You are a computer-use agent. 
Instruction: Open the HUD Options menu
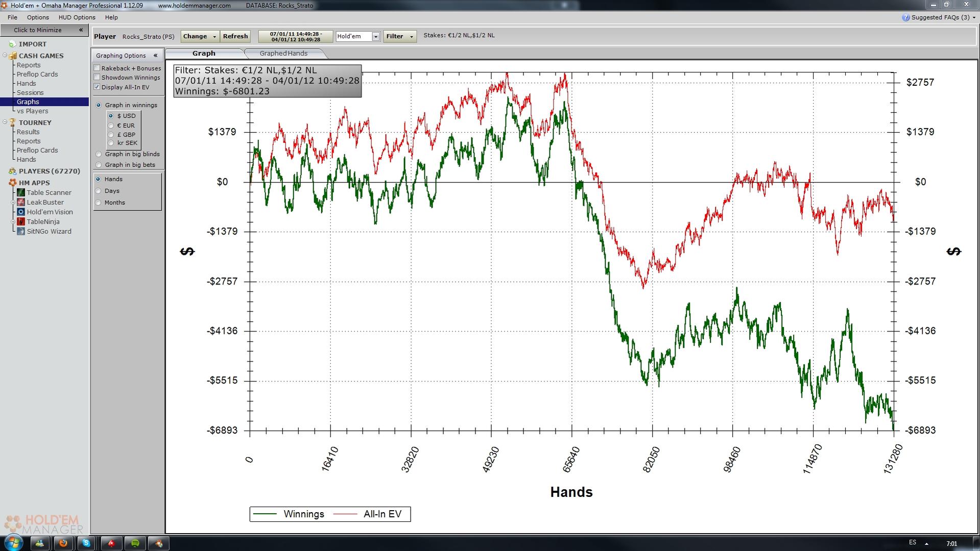coord(77,17)
